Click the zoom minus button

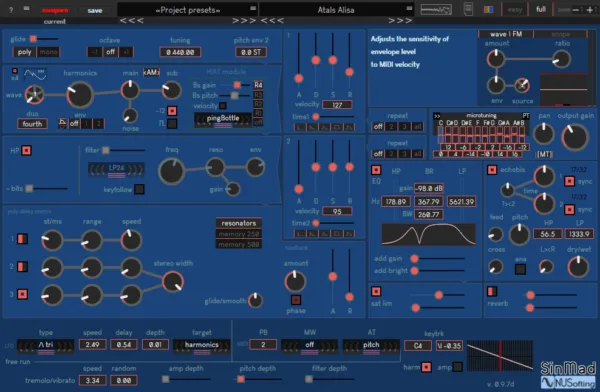coord(576,10)
